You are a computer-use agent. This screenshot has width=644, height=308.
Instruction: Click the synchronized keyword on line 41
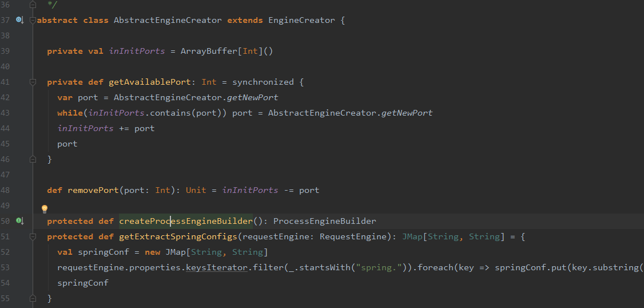click(263, 82)
